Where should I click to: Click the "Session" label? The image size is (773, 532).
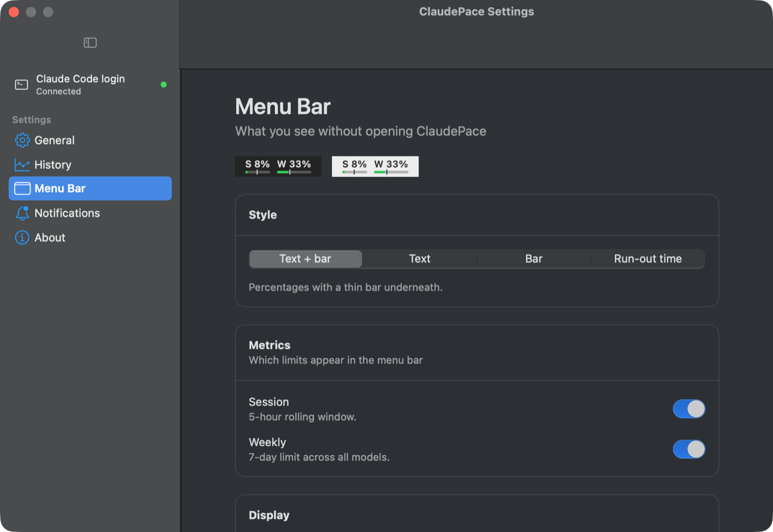[x=269, y=402]
